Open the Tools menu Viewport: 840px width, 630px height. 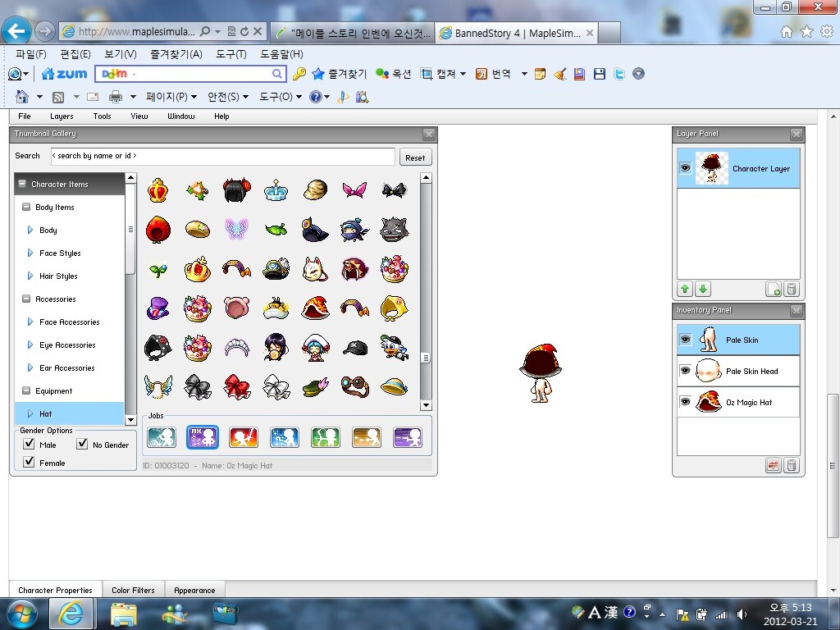(102, 116)
